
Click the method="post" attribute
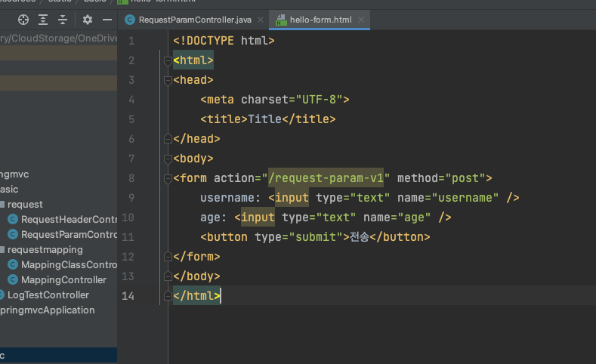point(441,177)
